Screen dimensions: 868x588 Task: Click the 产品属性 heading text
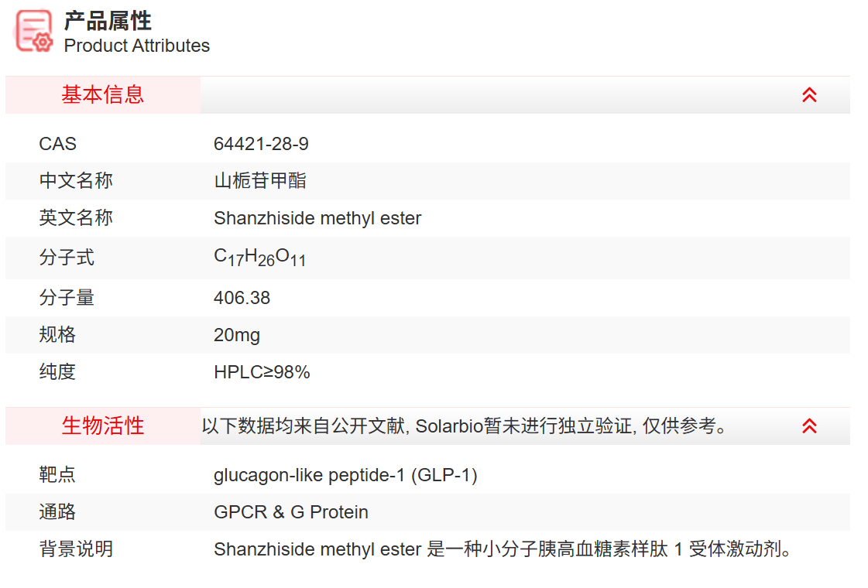click(x=108, y=21)
